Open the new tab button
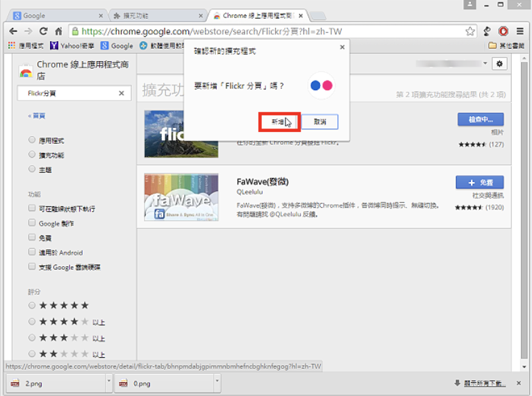The image size is (532, 396). [x=318, y=15]
